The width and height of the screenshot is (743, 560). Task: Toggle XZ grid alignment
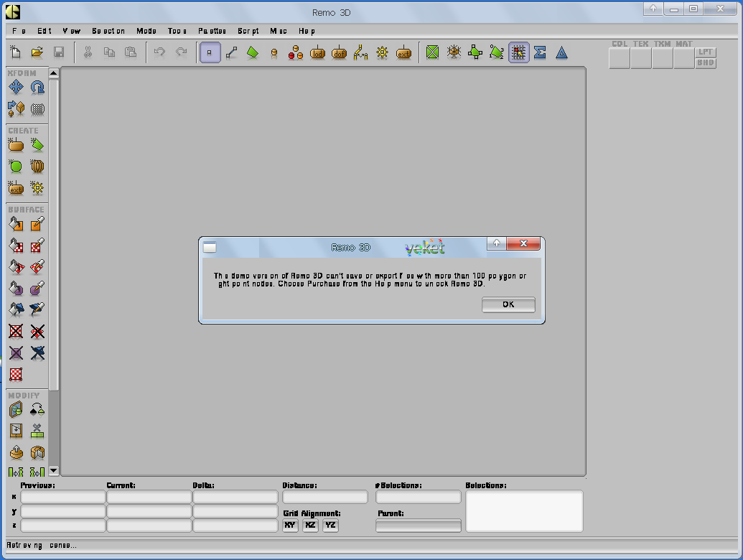[x=310, y=525]
